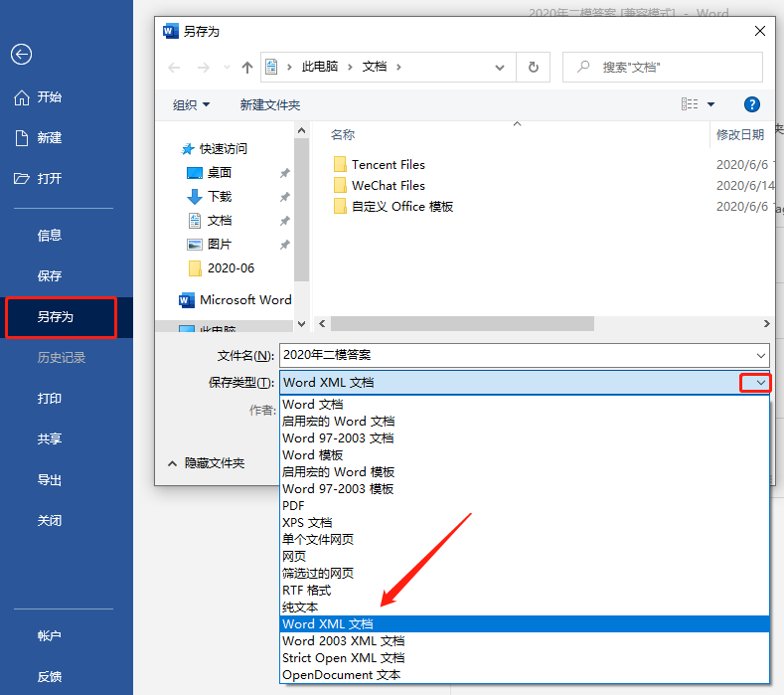Open the help question mark icon
The height and width of the screenshot is (695, 784).
click(x=751, y=104)
